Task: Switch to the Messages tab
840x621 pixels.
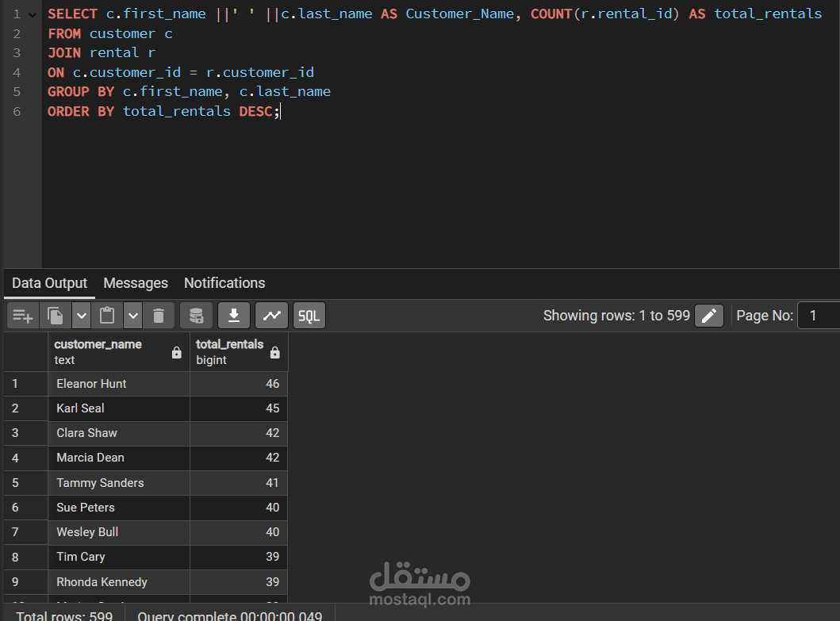Action: [x=135, y=283]
